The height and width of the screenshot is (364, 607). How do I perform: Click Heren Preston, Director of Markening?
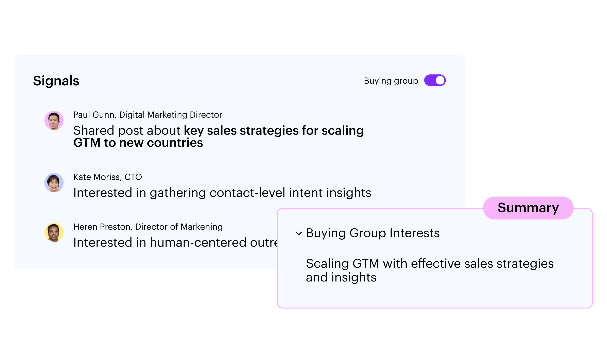(x=148, y=227)
